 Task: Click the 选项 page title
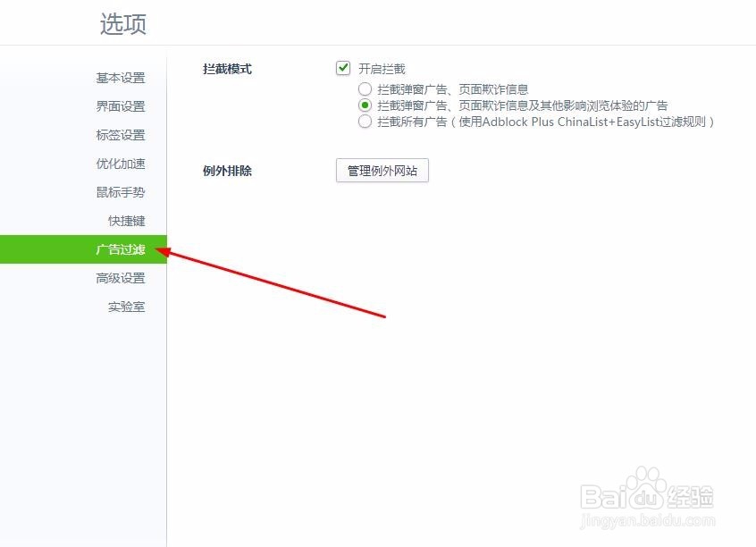pos(123,23)
